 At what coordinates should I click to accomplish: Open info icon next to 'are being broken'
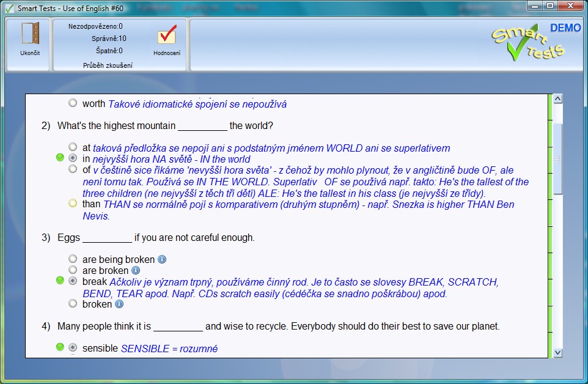[x=162, y=259]
